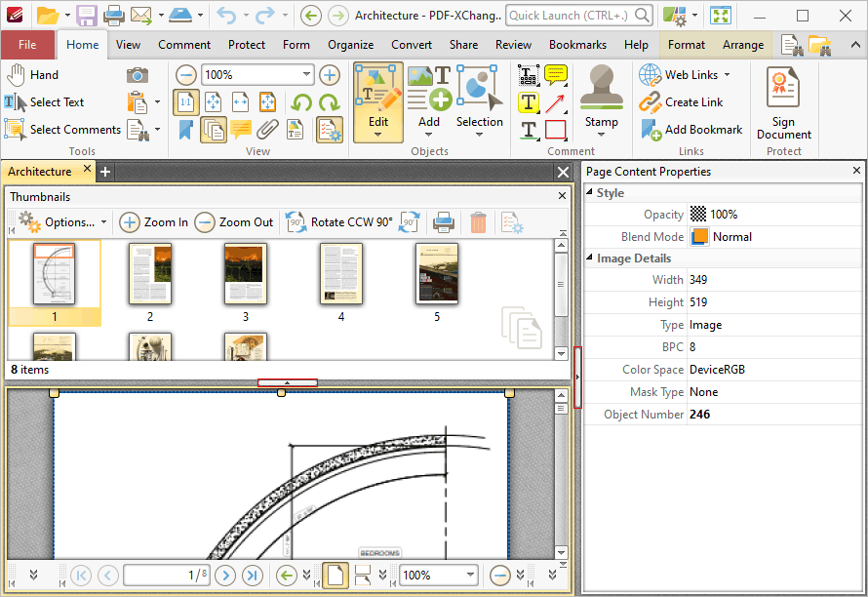Image resolution: width=868 pixels, height=597 pixels.
Task: Select the red Rectangle comment tool
Action: (x=555, y=130)
